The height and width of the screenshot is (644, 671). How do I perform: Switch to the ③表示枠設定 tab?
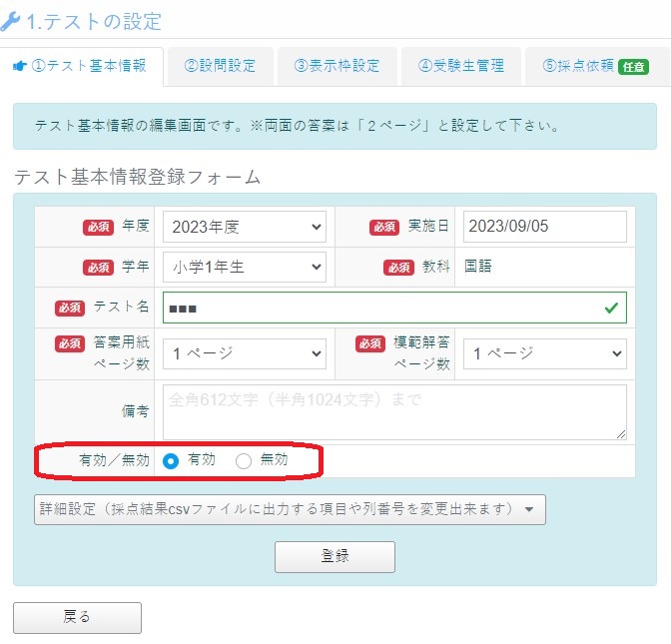coord(336,67)
